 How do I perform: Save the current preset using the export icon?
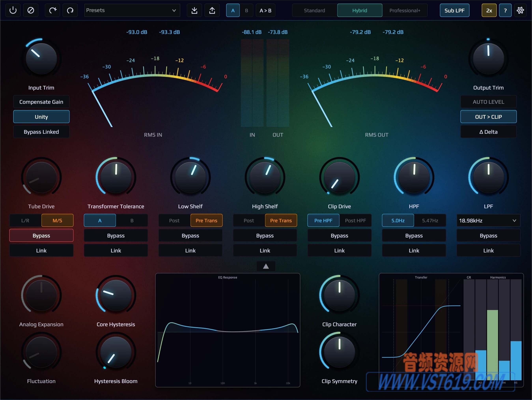pos(212,10)
